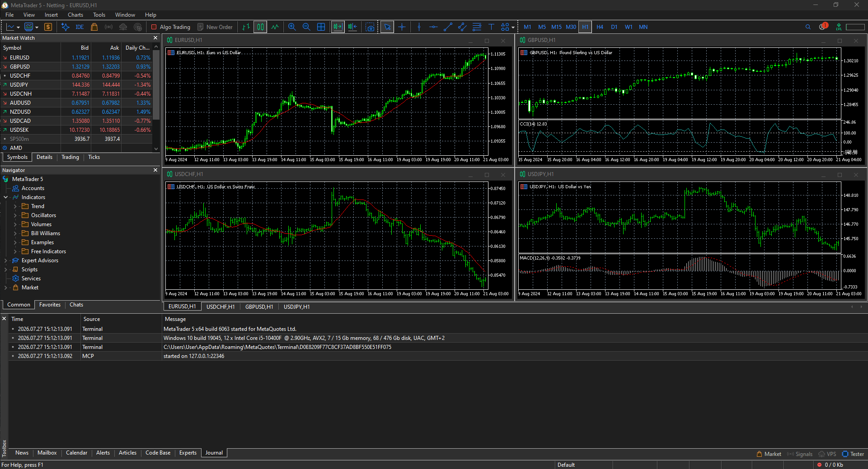Screen dimensions: 868x469
Task: Expand the Trend indicators folder
Action: point(15,206)
